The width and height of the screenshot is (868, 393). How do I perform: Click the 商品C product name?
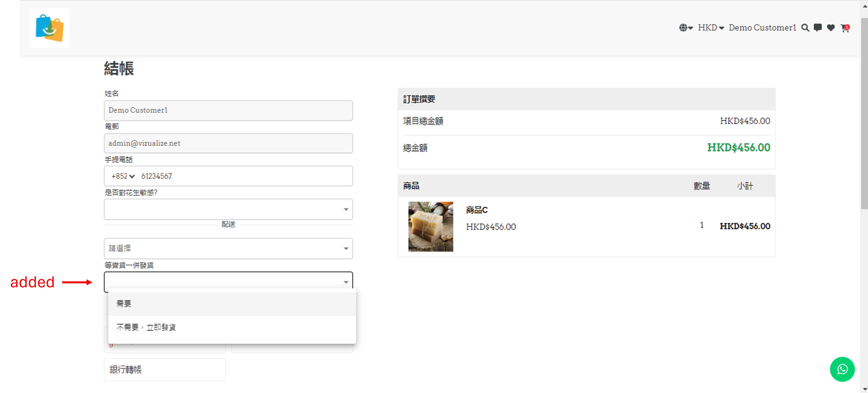pos(476,210)
